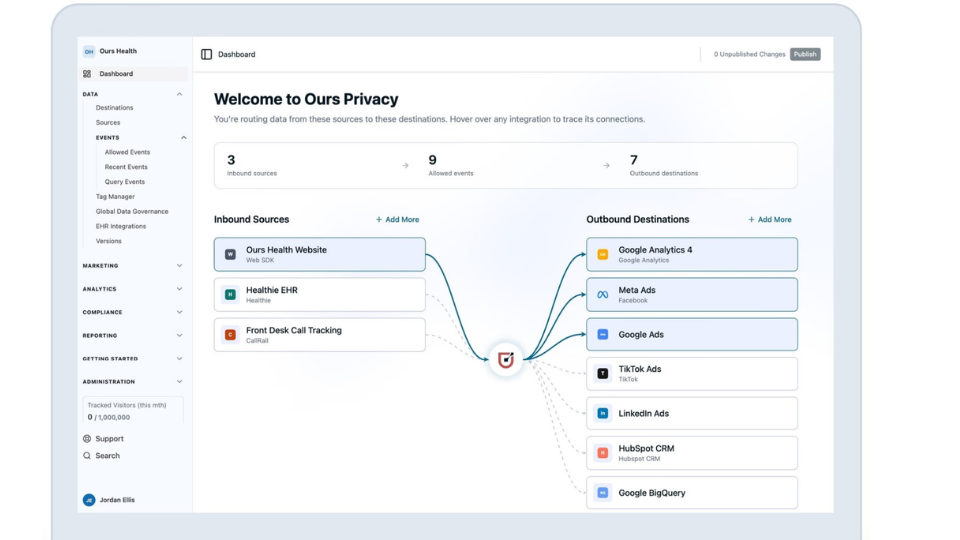The height and width of the screenshot is (540, 960).
Task: Click the Dashboard grid icon in sidebar
Action: [x=87, y=73]
